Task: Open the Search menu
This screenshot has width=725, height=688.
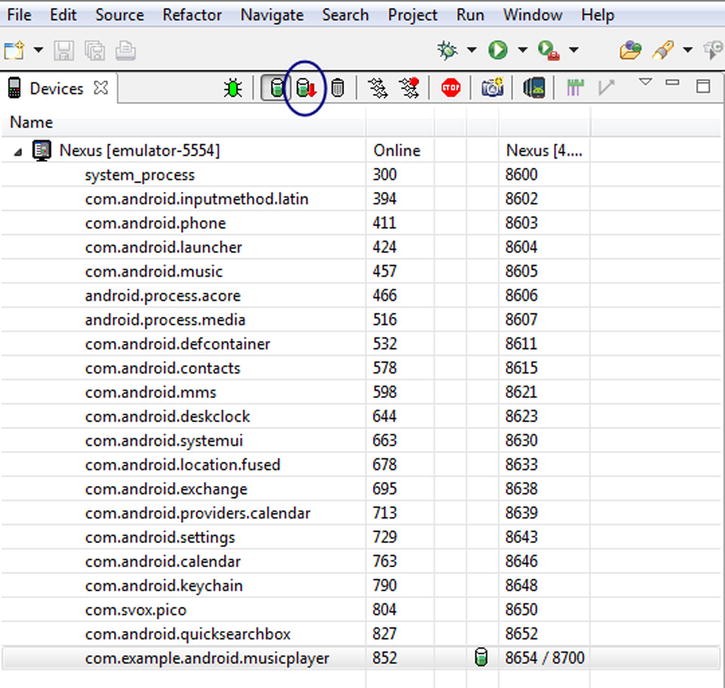Action: click(345, 15)
